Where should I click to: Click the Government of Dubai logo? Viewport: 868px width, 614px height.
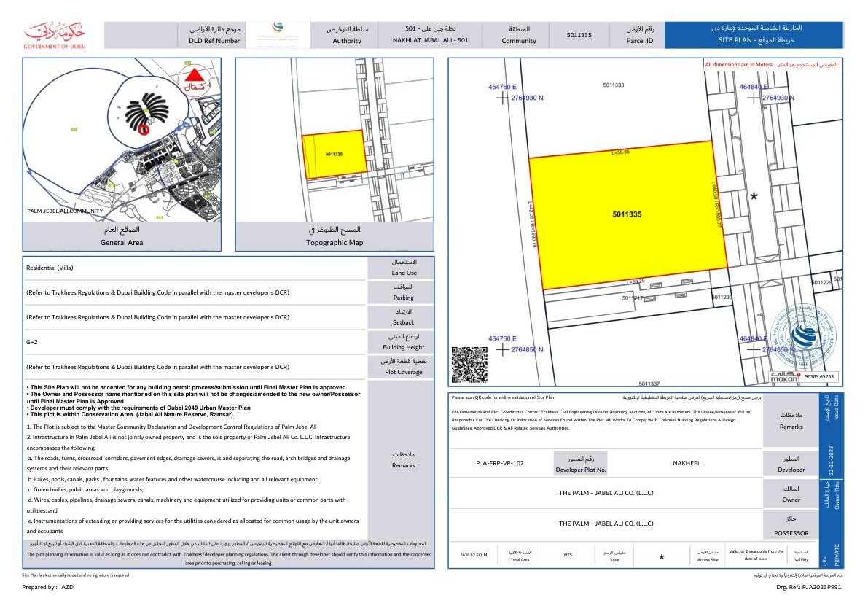coord(55,35)
